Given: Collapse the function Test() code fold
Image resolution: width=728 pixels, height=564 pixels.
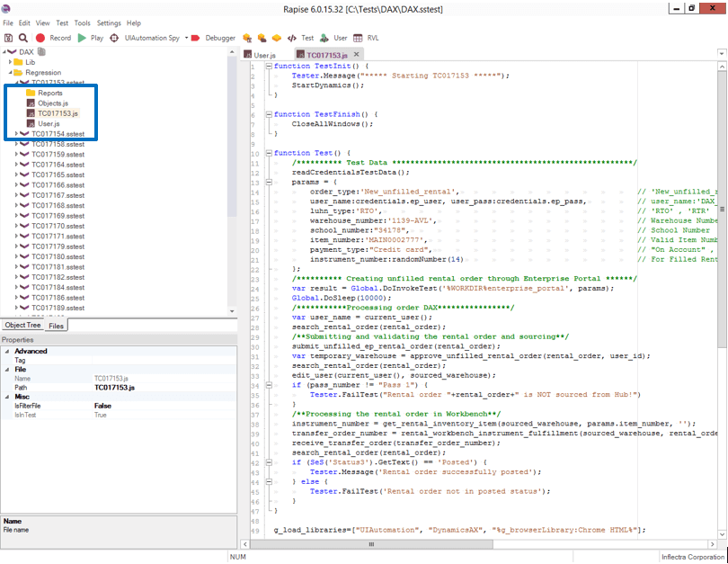Looking at the screenshot, I should point(269,153).
